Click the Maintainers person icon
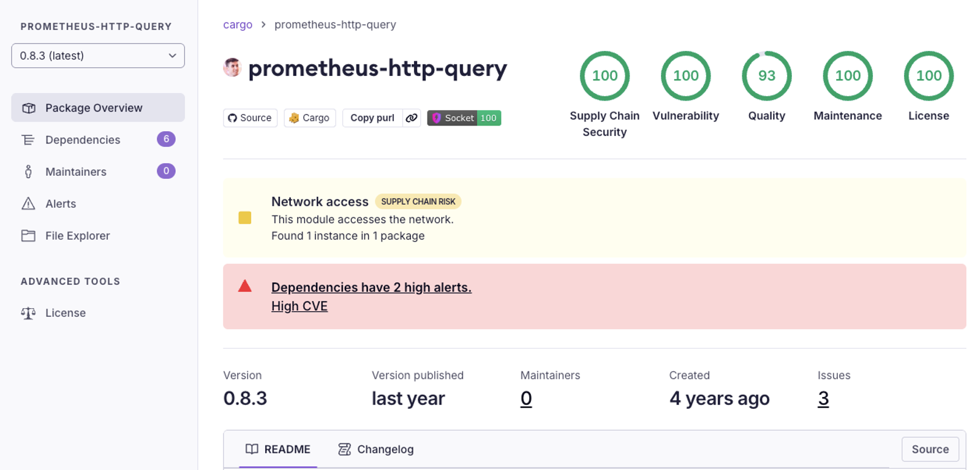Screen dimensions: 980x470 [28, 172]
